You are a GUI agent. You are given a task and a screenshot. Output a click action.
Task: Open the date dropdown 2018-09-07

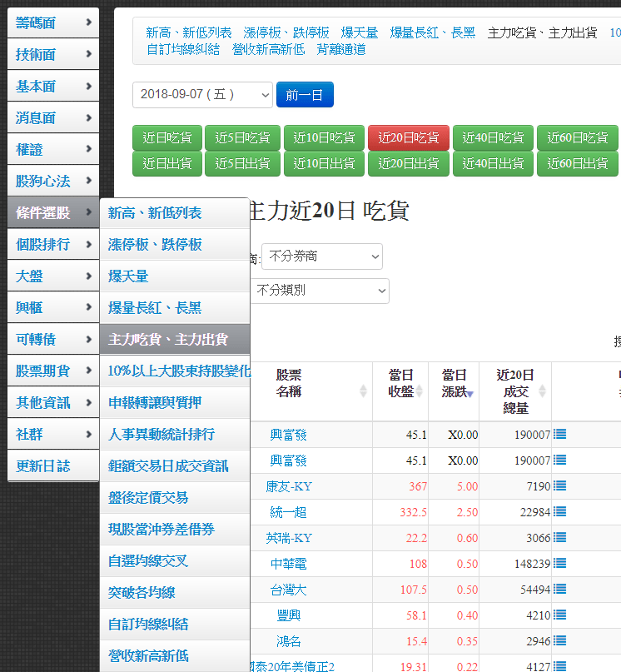(x=202, y=95)
